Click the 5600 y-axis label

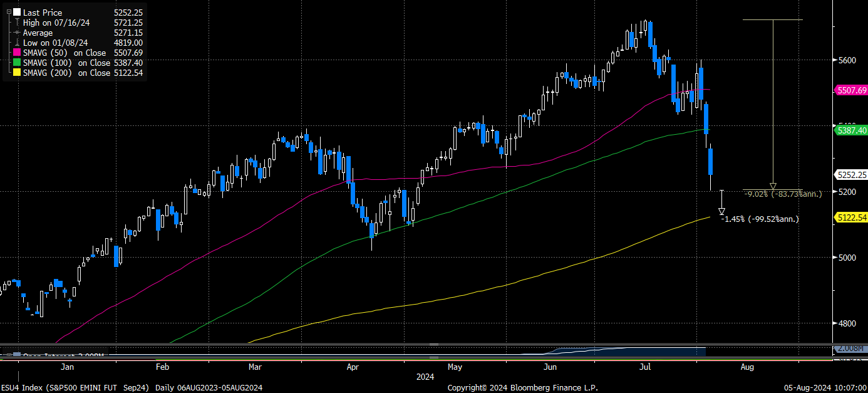pyautogui.click(x=847, y=60)
